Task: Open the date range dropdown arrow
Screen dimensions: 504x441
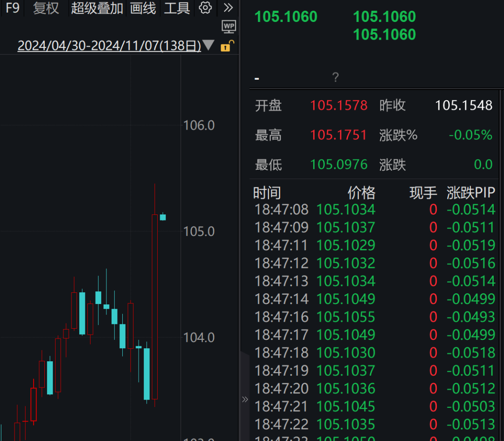Action: (207, 45)
